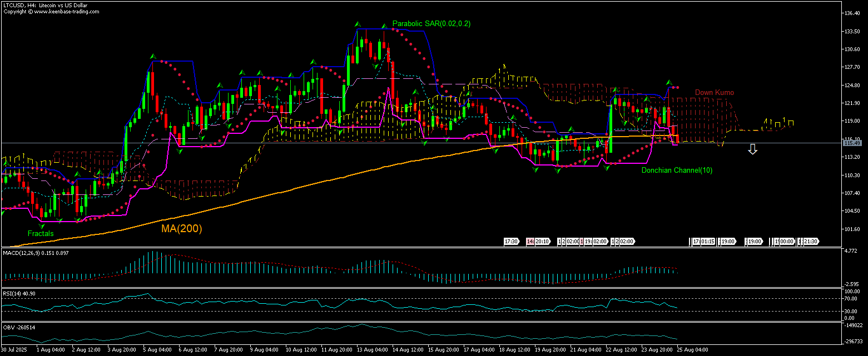The image size is (868, 356).
Task: Click the Fractals label at the bottom left
Action: click(x=41, y=233)
